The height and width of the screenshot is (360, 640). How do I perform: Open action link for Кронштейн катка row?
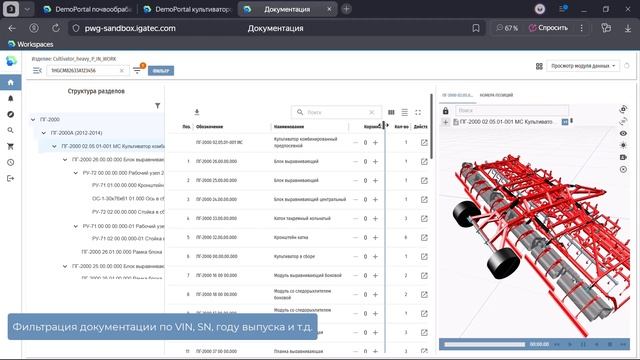coord(424,238)
